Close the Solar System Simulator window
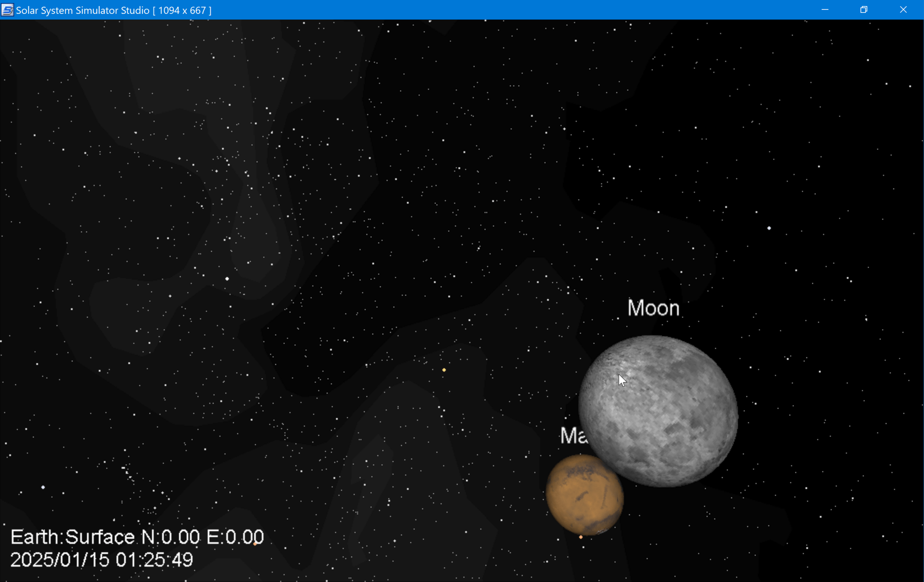This screenshot has height=582, width=924. 903,10
